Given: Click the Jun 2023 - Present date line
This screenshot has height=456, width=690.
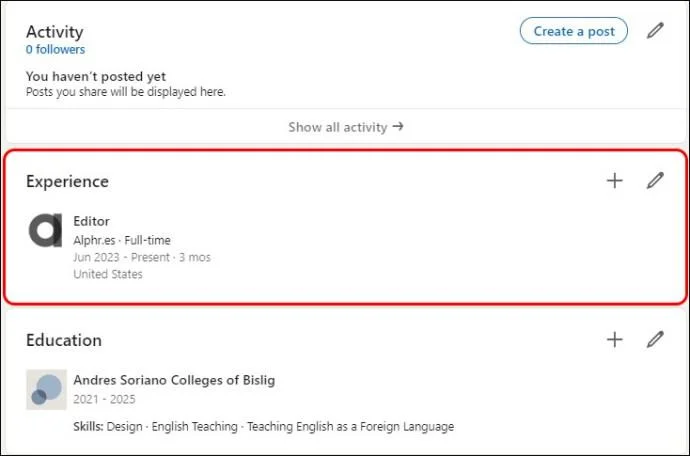Looking at the screenshot, I should [142, 257].
